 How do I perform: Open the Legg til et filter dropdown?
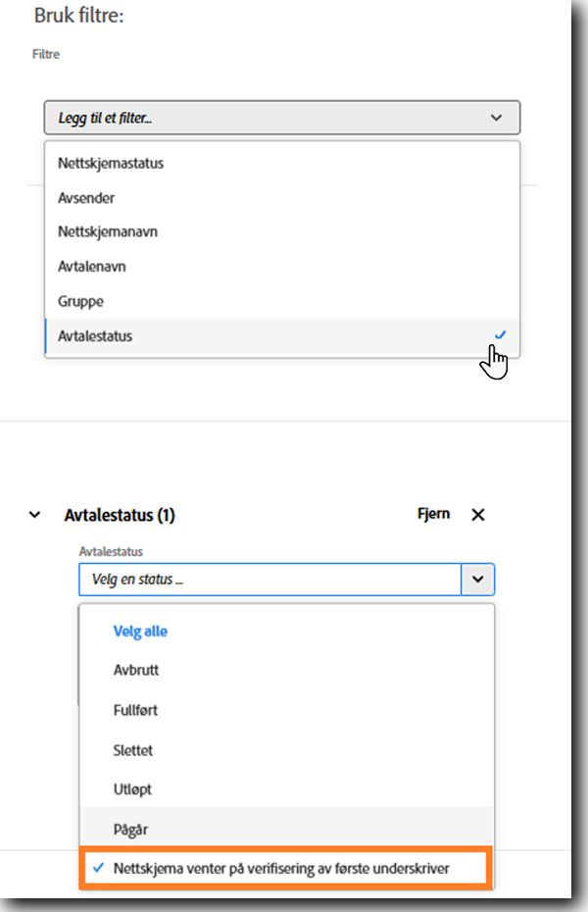click(282, 118)
